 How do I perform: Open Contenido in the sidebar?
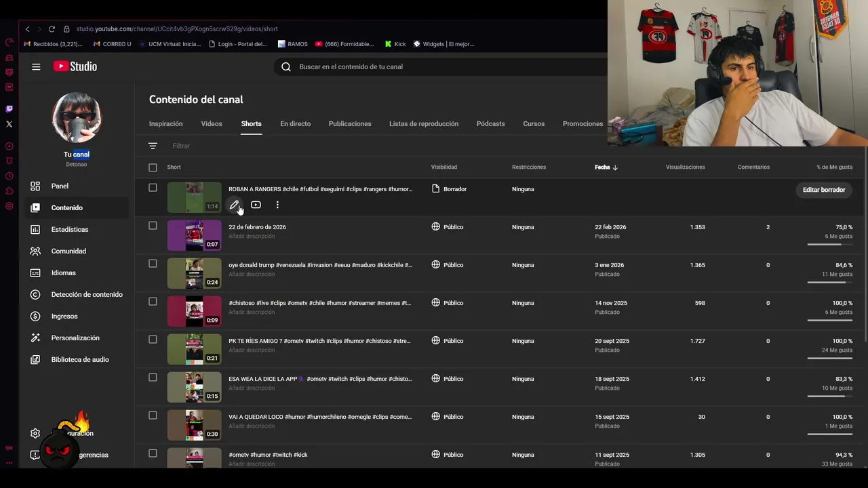click(76, 207)
